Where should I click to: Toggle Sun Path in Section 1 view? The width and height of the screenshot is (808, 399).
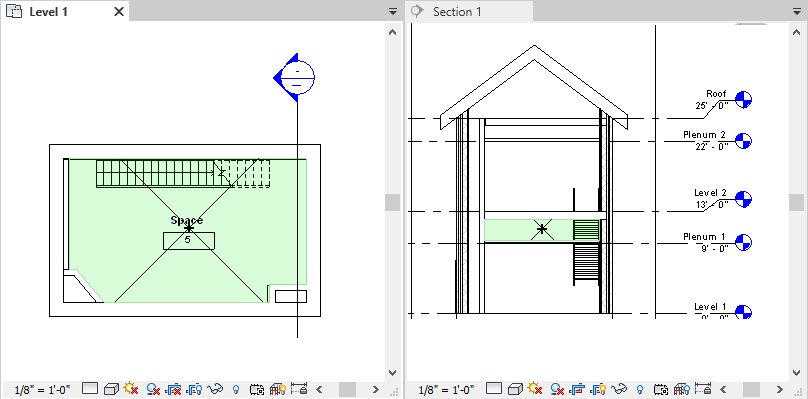coord(535,388)
